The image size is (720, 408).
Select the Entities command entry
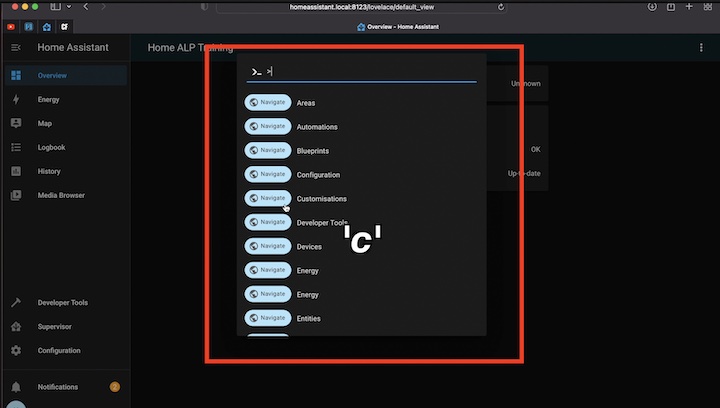pos(361,318)
